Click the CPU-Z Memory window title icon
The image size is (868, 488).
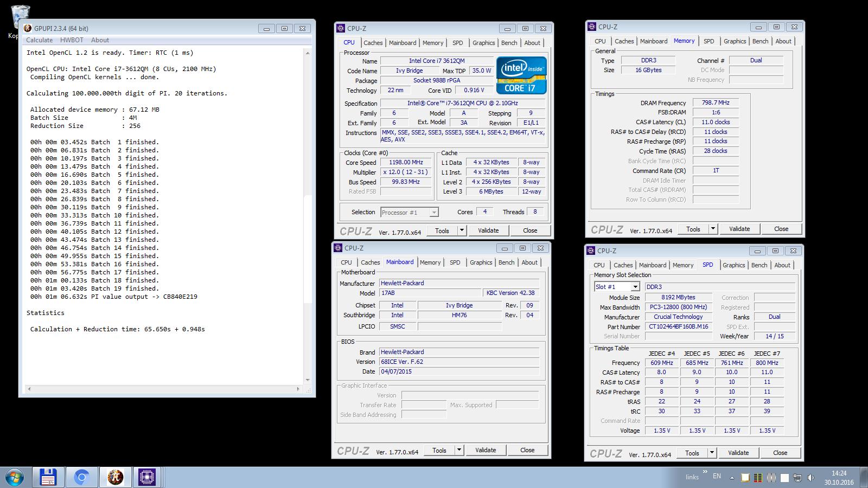click(x=591, y=27)
